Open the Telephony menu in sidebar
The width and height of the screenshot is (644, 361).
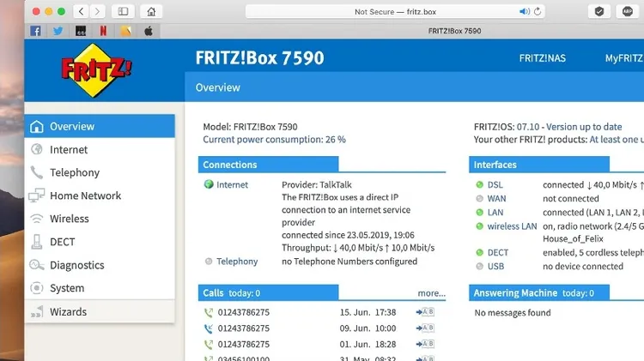coord(100,172)
